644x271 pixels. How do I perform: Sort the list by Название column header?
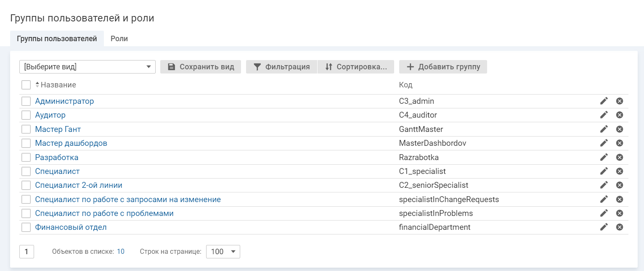[x=58, y=85]
